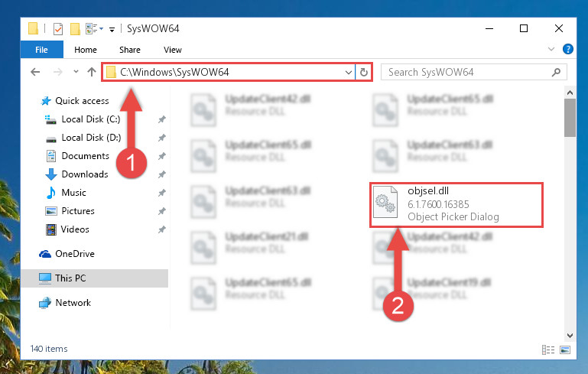Screen dimensions: 588x374
Task: Open the Customize Quick Access Toolbar dropdown arrow
Action: point(112,29)
